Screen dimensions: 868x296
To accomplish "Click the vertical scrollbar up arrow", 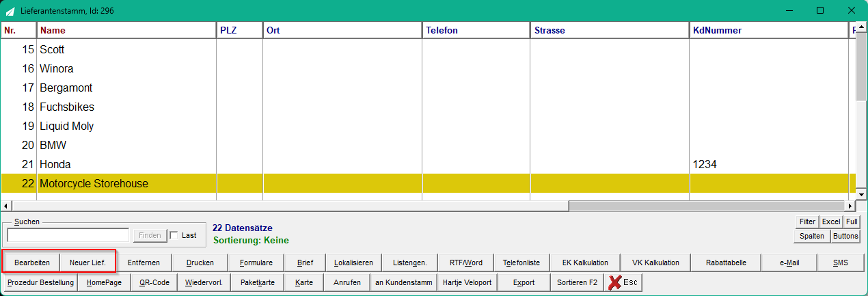I will coord(861,28).
